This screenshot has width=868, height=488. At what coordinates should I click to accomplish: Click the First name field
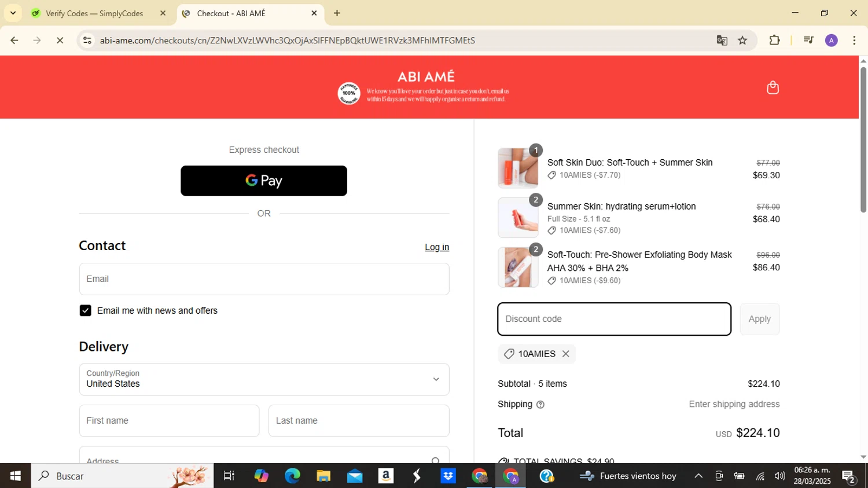point(169,421)
